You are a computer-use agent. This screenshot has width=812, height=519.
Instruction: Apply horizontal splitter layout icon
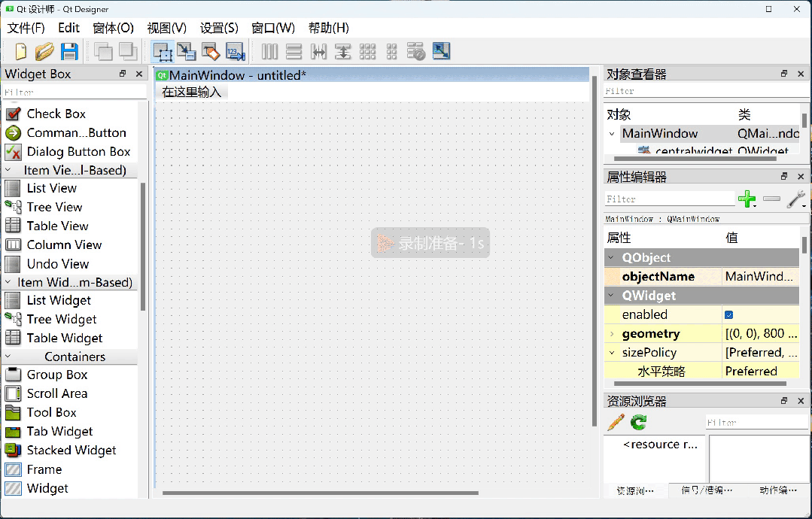pyautogui.click(x=318, y=52)
